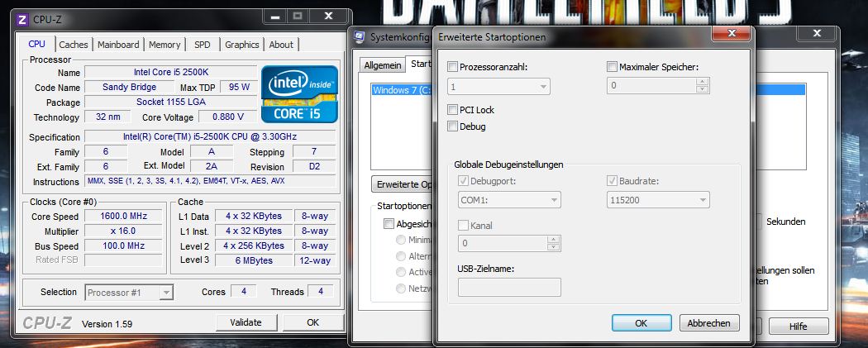Switch to the Caches tab in CPU-Z
The width and height of the screenshot is (868, 348).
(73, 45)
